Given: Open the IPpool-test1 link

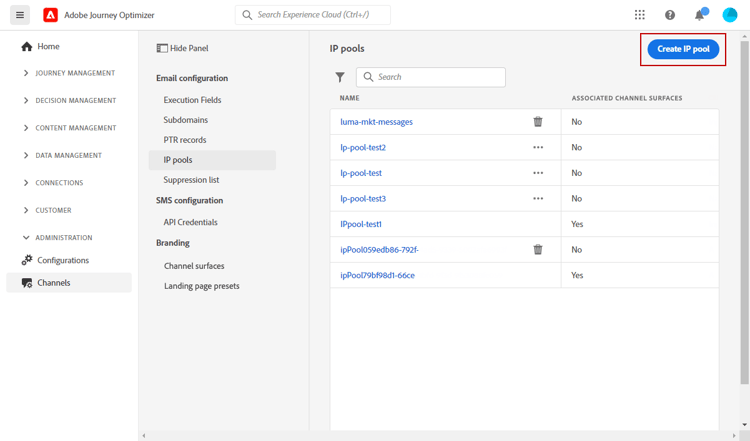Looking at the screenshot, I should pos(361,224).
